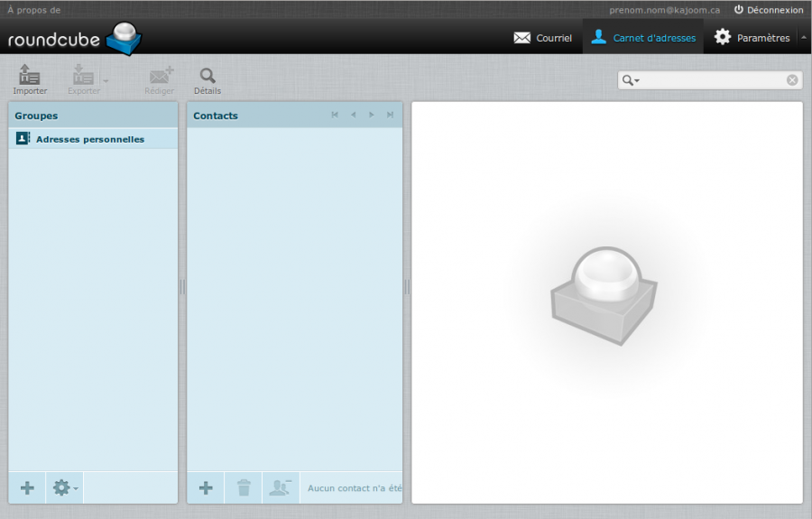
Task: Click the delete contact trash icon
Action: pyautogui.click(x=244, y=488)
